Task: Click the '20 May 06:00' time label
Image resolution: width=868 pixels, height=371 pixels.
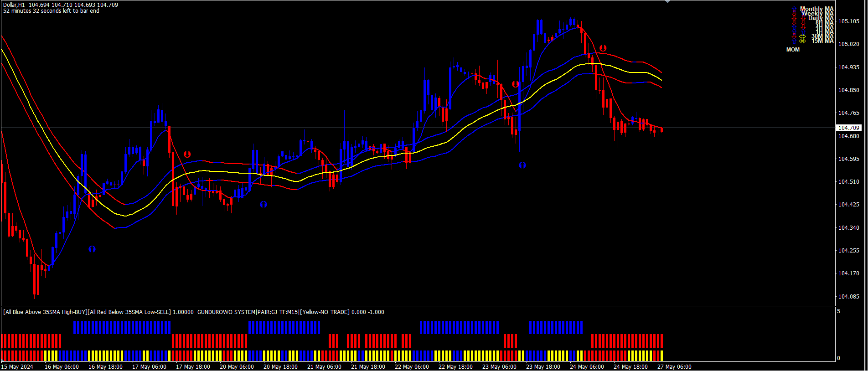Action: 237,367
